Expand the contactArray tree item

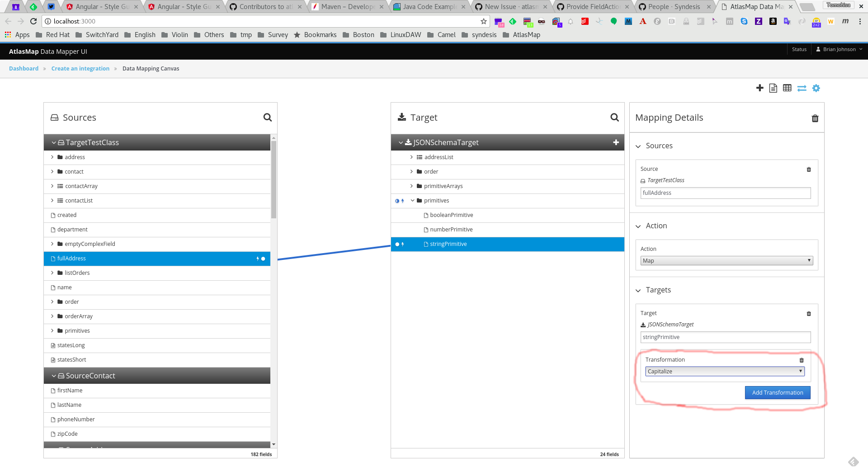tap(52, 186)
